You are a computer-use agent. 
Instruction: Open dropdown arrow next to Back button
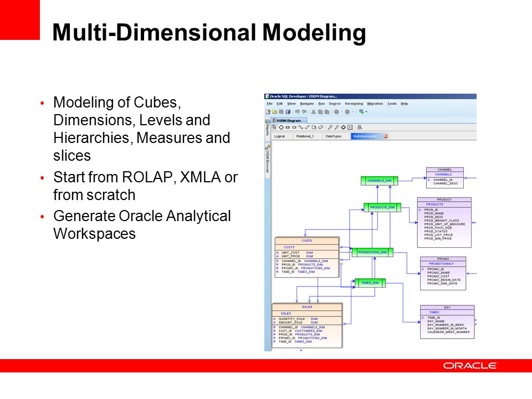click(x=342, y=111)
